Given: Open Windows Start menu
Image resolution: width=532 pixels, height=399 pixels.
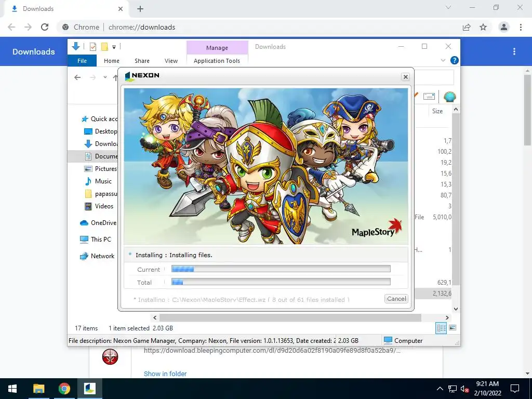Looking at the screenshot, I should tap(12, 389).
